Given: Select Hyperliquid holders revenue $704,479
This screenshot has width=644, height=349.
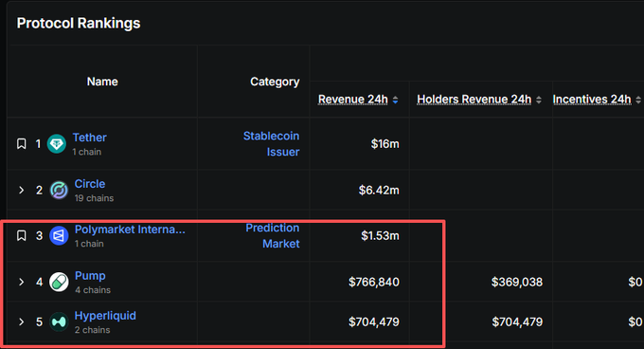Looking at the screenshot, I should point(517,321).
